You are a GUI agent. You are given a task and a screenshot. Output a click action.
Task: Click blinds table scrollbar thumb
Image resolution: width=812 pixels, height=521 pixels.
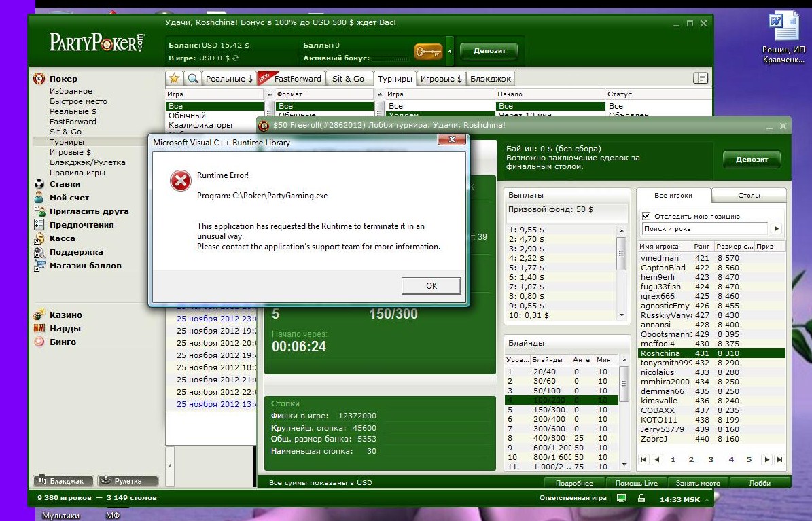624,384
